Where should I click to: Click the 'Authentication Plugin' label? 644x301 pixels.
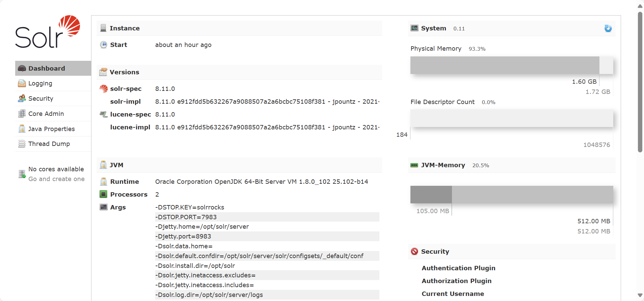[x=458, y=268]
